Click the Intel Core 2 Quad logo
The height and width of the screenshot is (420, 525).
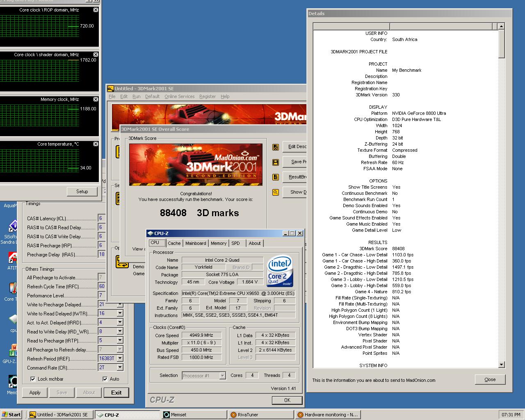click(280, 271)
